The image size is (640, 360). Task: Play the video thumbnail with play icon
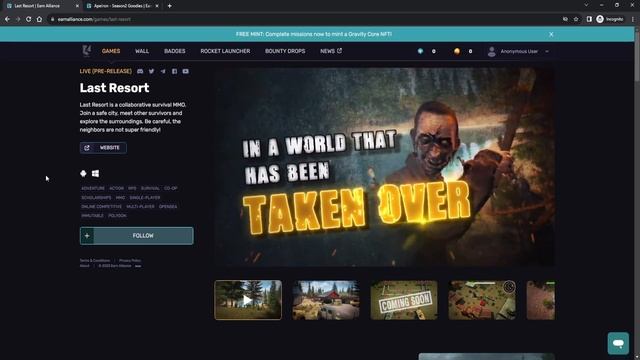coord(248,300)
